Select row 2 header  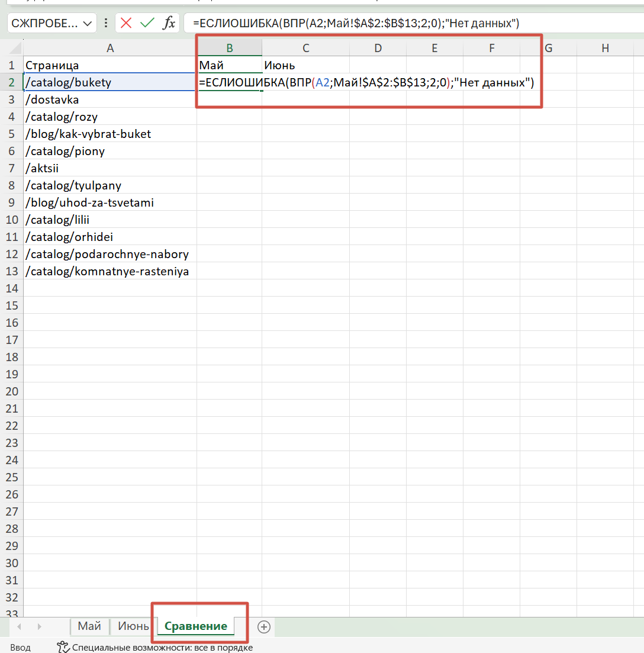tap(12, 82)
